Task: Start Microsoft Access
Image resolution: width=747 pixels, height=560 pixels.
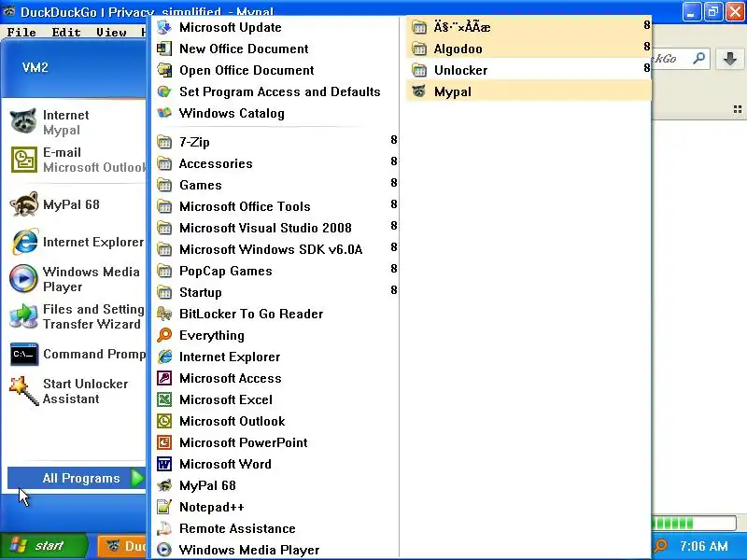Action: coord(274,378)
